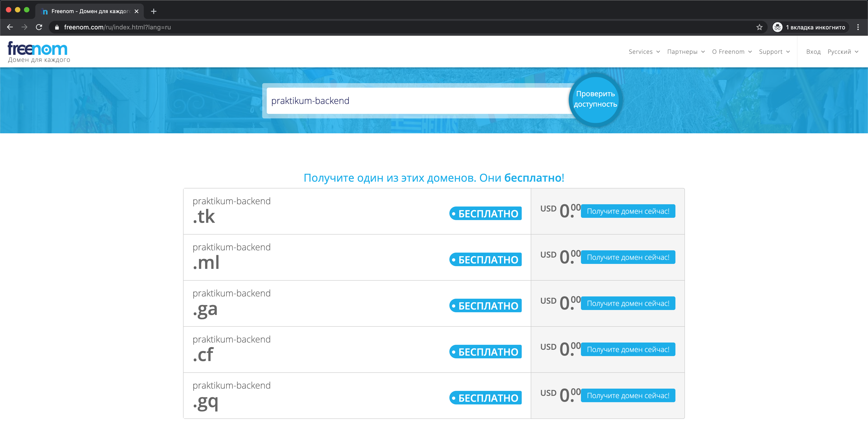Click the USD 0.00 price for .gq
This screenshot has height=432, width=868.
[560, 396]
